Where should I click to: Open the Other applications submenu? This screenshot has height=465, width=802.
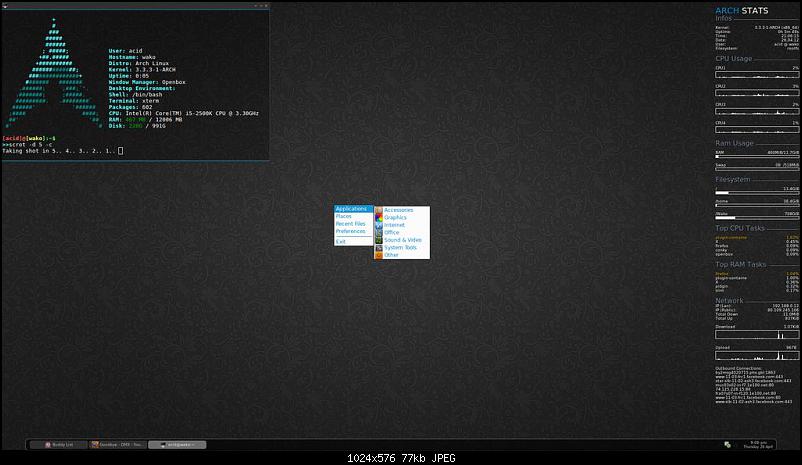point(402,255)
